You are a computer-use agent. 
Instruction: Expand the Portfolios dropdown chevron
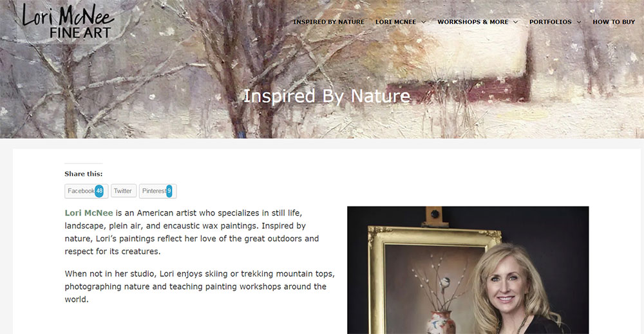pyautogui.click(x=579, y=22)
